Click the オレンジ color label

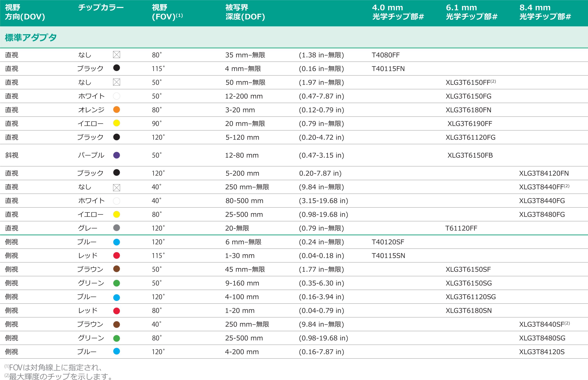91,110
